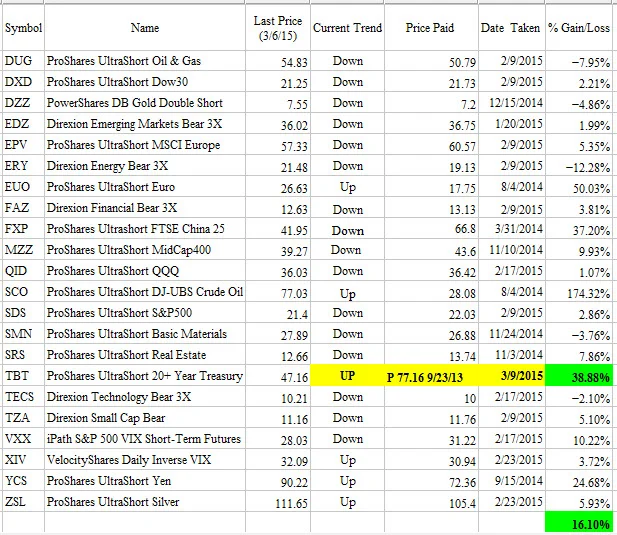The image size is (617, 535).
Task: Select the VXX symbol cell
Action: tap(23, 438)
